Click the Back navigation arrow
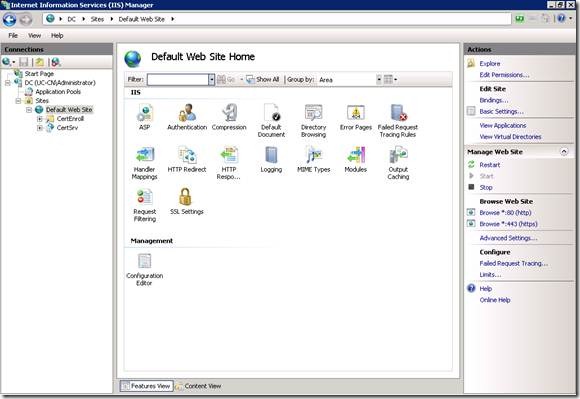 (x=10, y=19)
